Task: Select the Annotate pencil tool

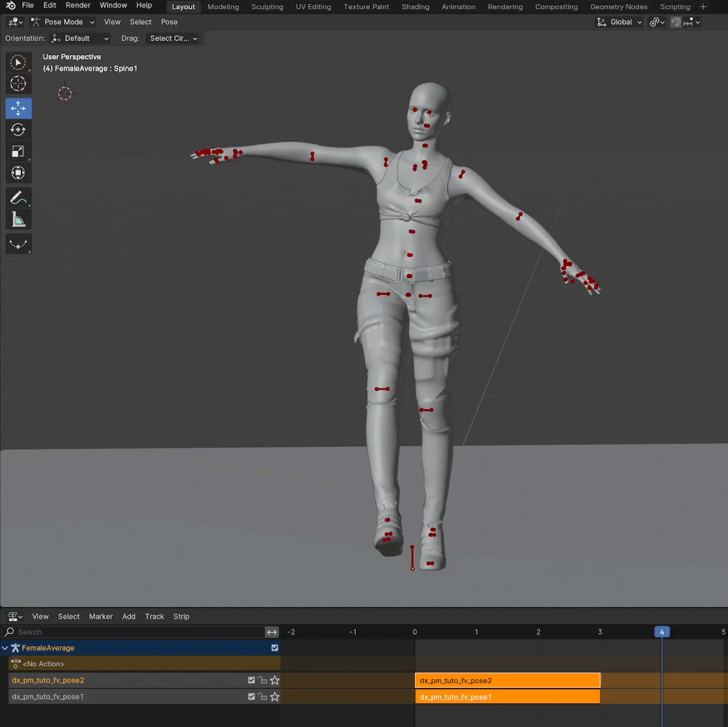Action: point(18,198)
